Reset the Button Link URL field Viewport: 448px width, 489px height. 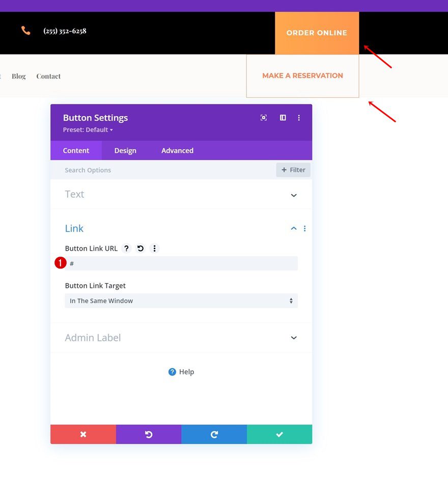(141, 249)
